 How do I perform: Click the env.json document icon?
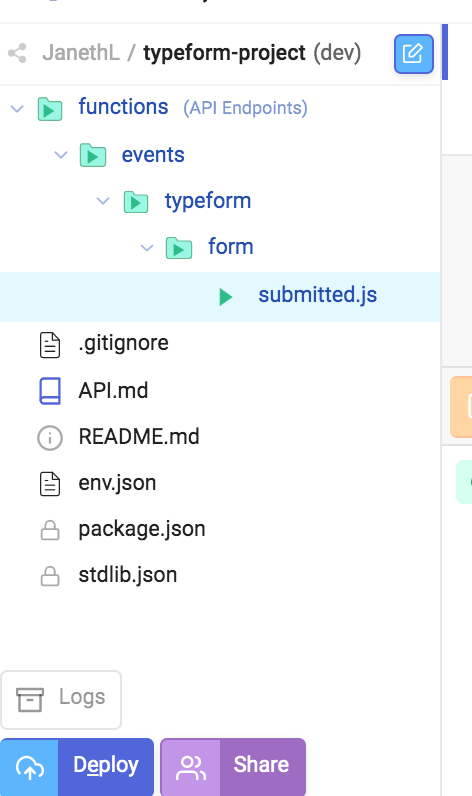(50, 483)
